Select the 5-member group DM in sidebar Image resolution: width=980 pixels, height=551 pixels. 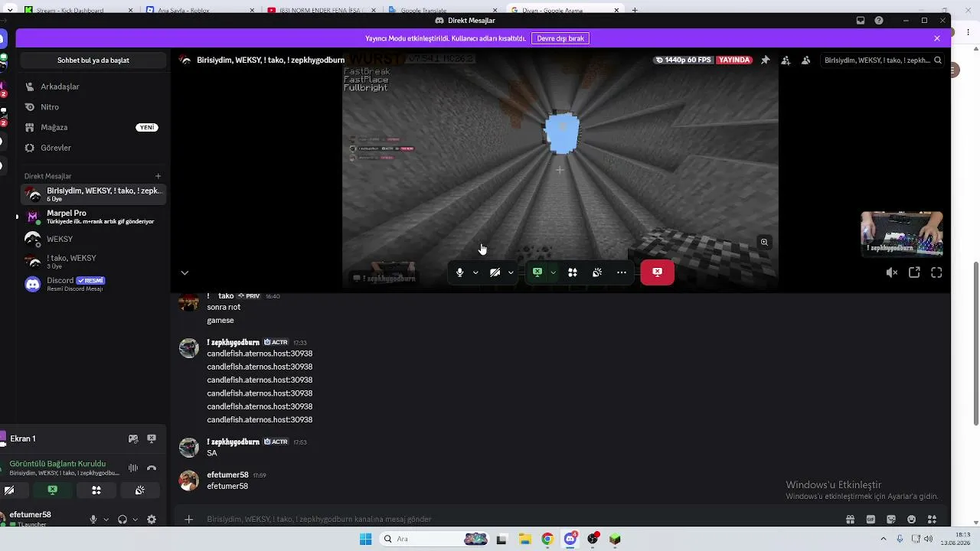coord(93,194)
